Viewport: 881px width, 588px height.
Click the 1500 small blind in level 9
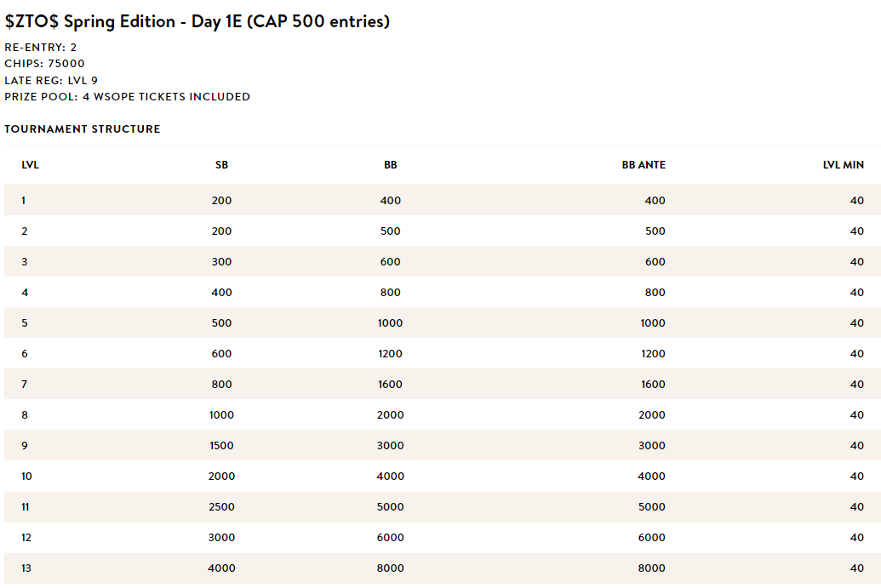coord(221,445)
